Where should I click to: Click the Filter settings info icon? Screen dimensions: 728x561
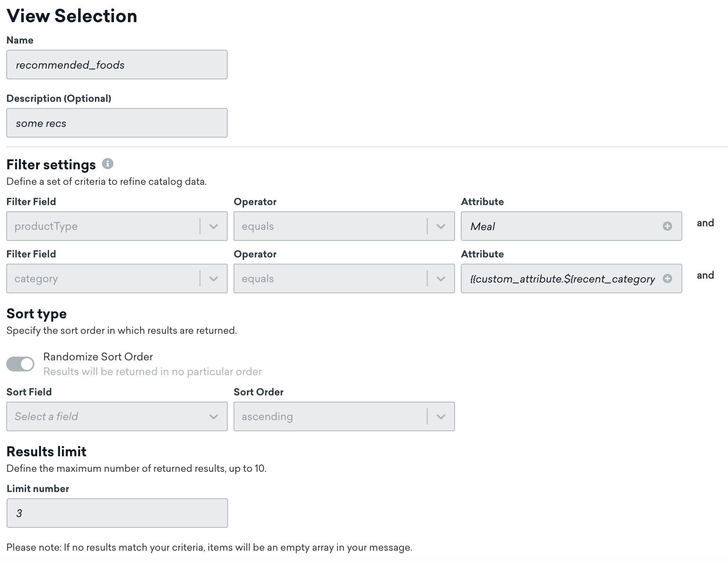[108, 164]
